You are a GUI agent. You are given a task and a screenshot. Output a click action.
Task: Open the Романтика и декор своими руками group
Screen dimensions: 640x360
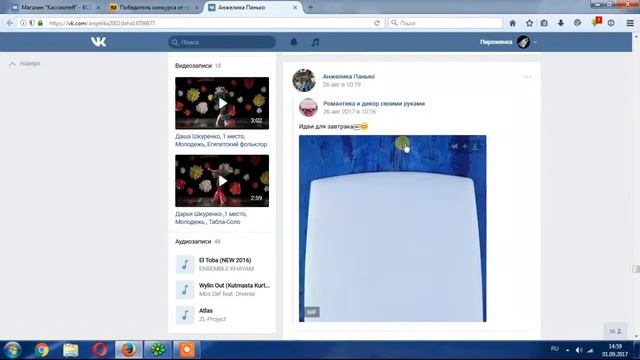coord(374,104)
